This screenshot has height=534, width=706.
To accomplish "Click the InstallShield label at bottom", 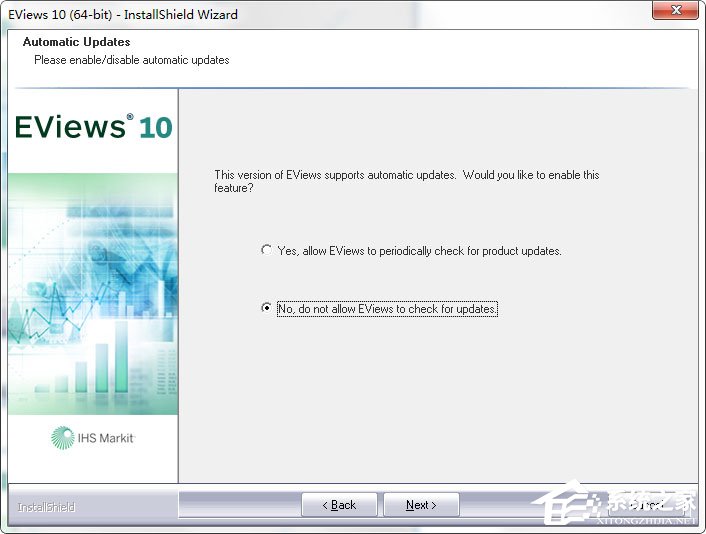I will pos(46,507).
